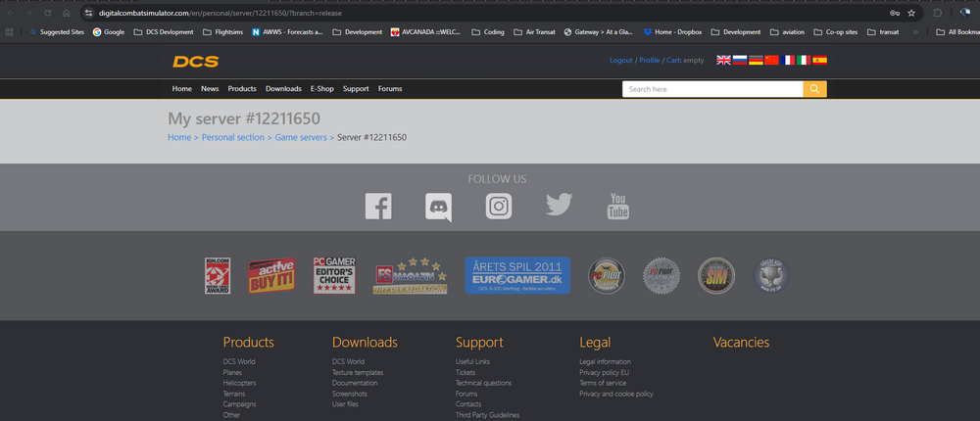Open the Discord social icon

tap(438, 208)
